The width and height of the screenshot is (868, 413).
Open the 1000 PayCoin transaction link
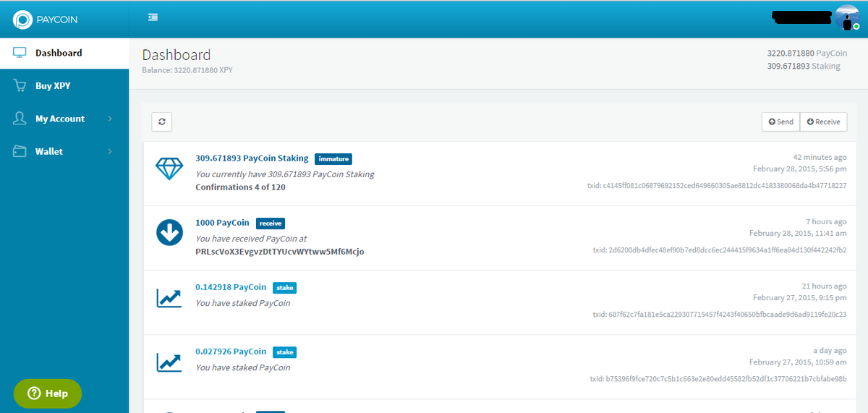point(222,223)
